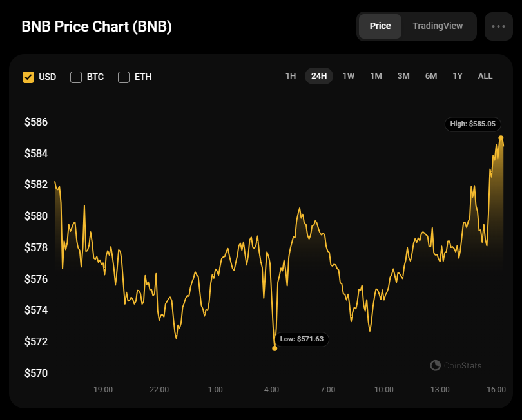Click the Low: $571.63 label
The height and width of the screenshot is (420, 522).
[x=302, y=339]
